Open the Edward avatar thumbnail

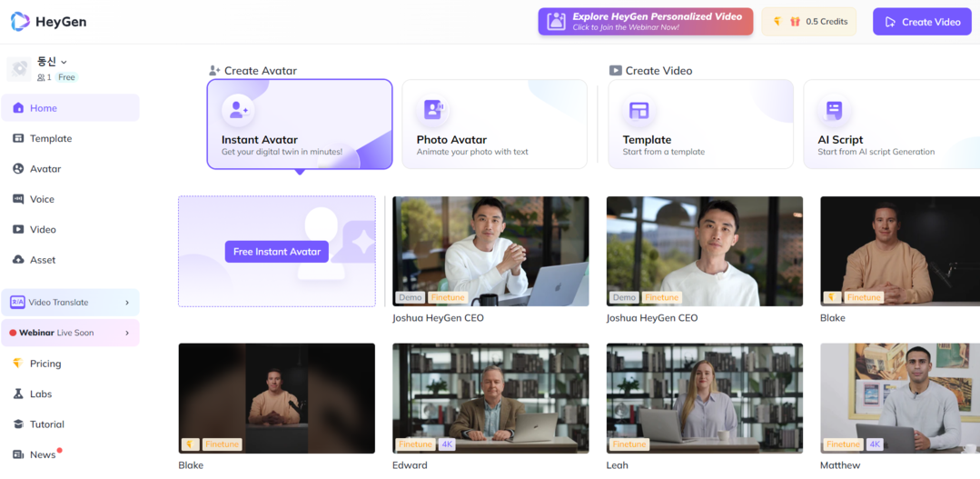click(490, 398)
